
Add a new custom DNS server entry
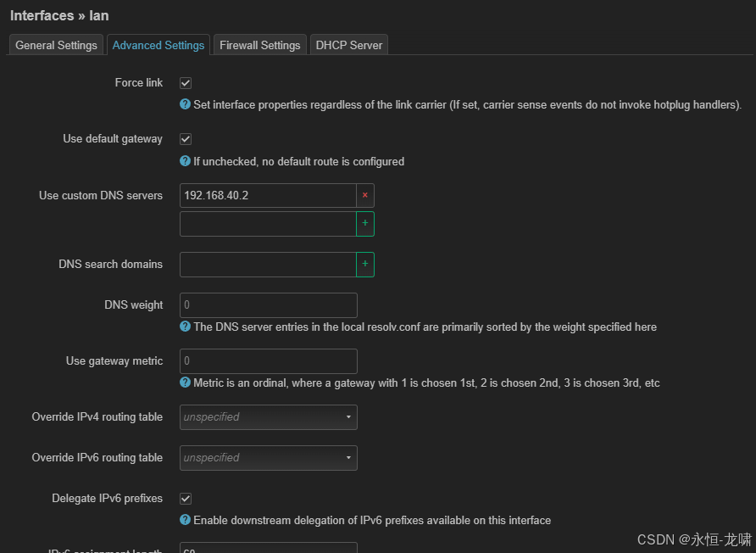point(365,223)
